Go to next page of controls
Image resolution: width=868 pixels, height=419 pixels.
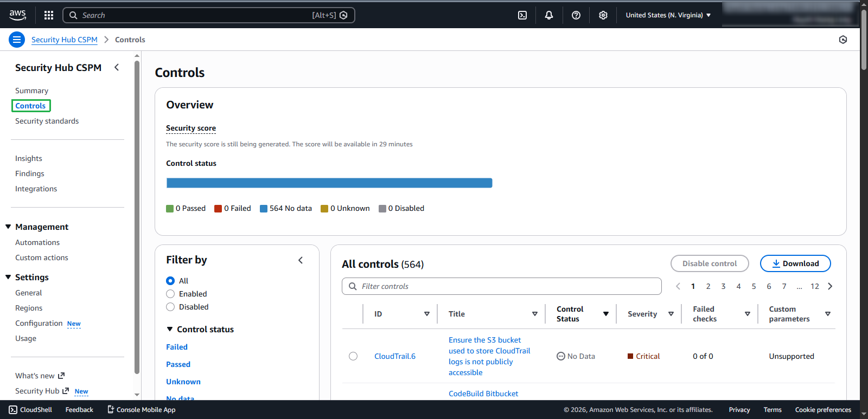(x=830, y=286)
